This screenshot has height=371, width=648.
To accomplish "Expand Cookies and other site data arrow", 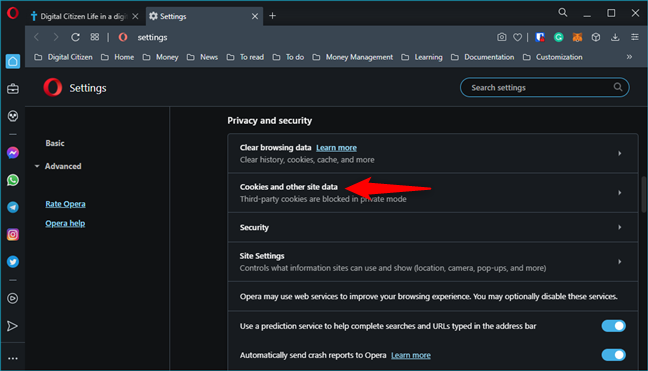I will (619, 193).
